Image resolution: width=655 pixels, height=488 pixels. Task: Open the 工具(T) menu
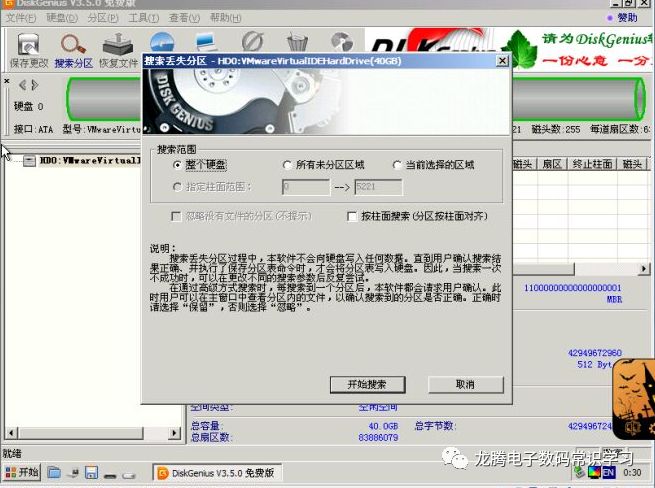tap(143, 18)
